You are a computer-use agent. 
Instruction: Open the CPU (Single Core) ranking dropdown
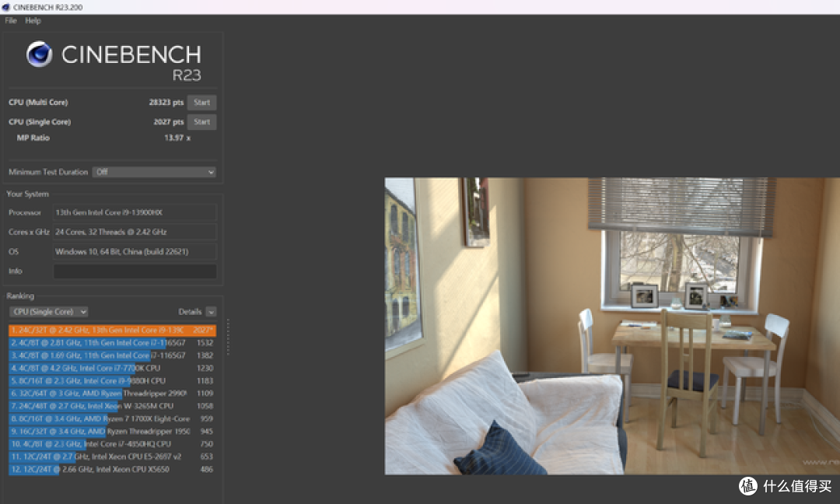point(48,312)
